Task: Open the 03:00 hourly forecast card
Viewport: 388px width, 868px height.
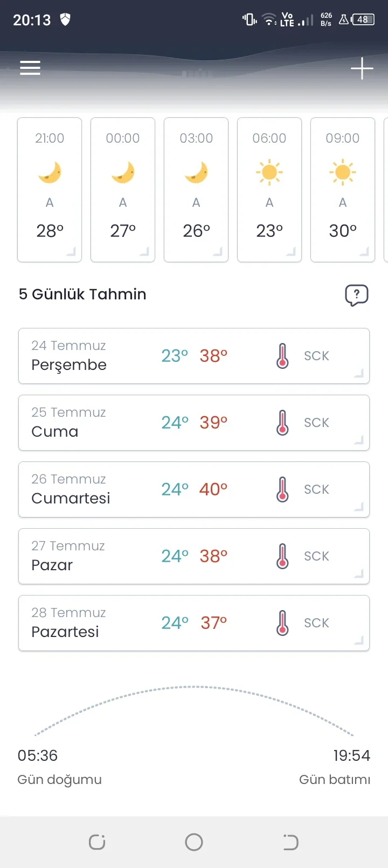Action: [x=196, y=190]
